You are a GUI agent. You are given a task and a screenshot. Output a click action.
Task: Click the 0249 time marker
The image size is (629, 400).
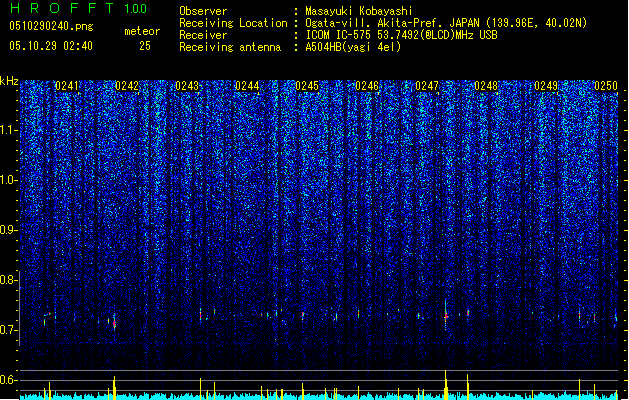coord(546,86)
